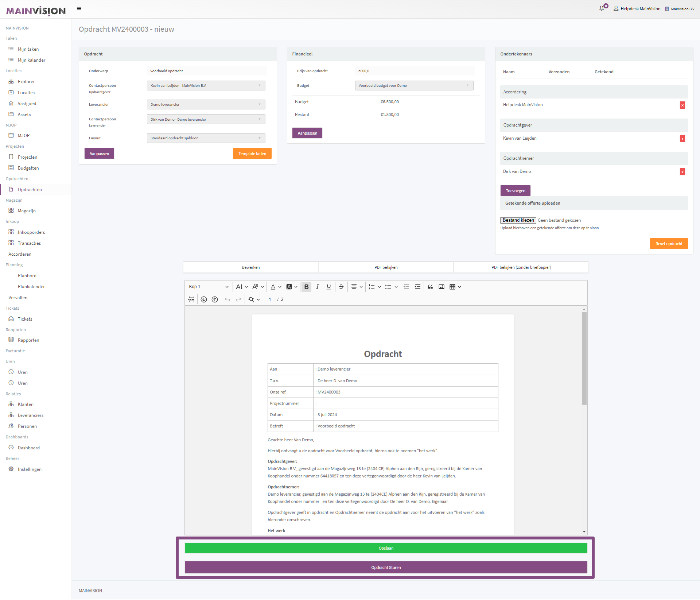Image resolution: width=700 pixels, height=600 pixels.
Task: Expand the Layout template dropdown
Action: coord(206,138)
